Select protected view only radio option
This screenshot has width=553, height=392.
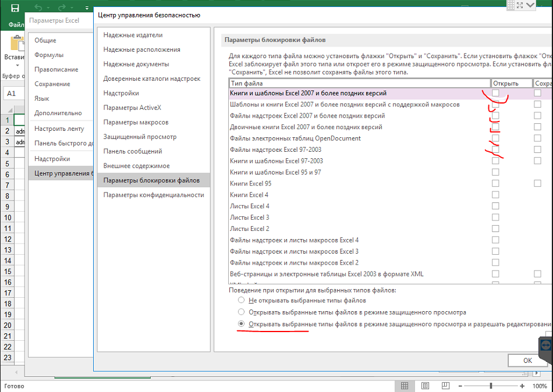[x=241, y=312]
